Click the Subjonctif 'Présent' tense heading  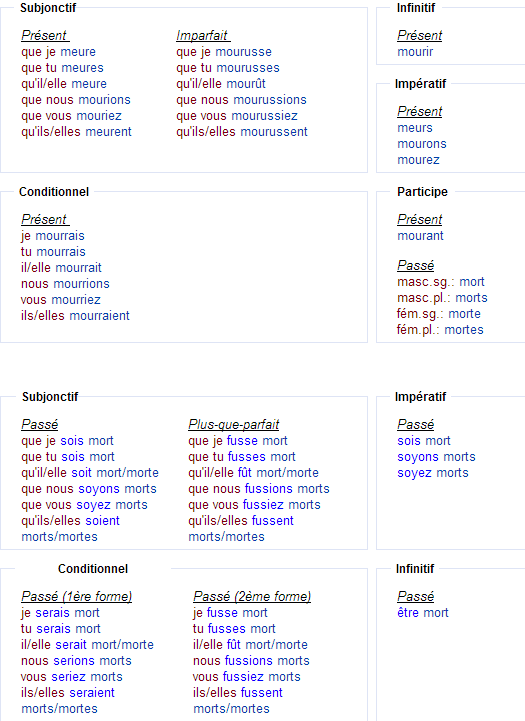(x=45, y=35)
